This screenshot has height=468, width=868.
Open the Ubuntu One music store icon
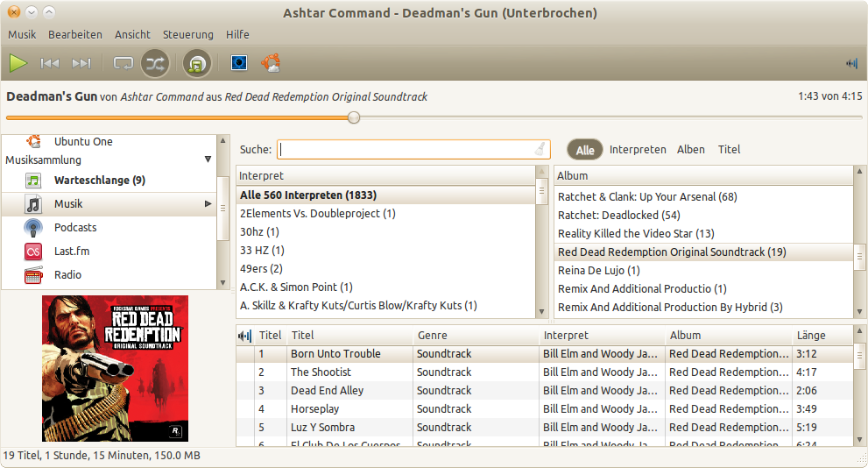[271, 63]
